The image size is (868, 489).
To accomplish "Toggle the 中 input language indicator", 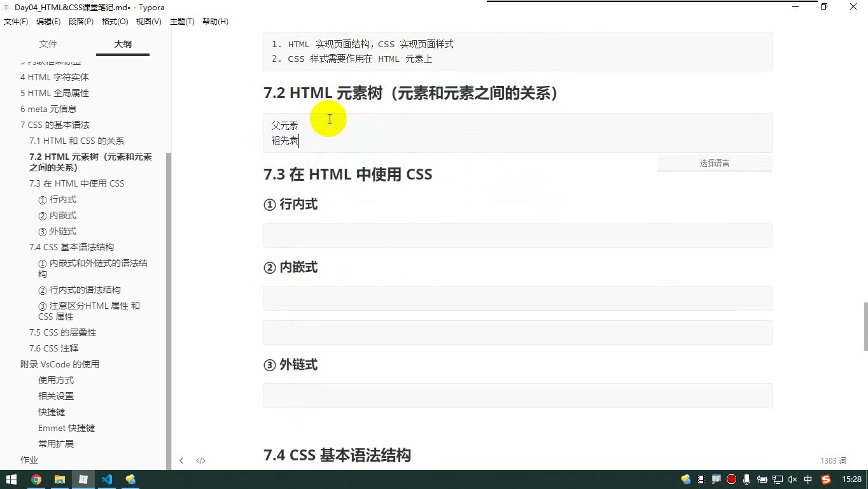I will [x=808, y=479].
